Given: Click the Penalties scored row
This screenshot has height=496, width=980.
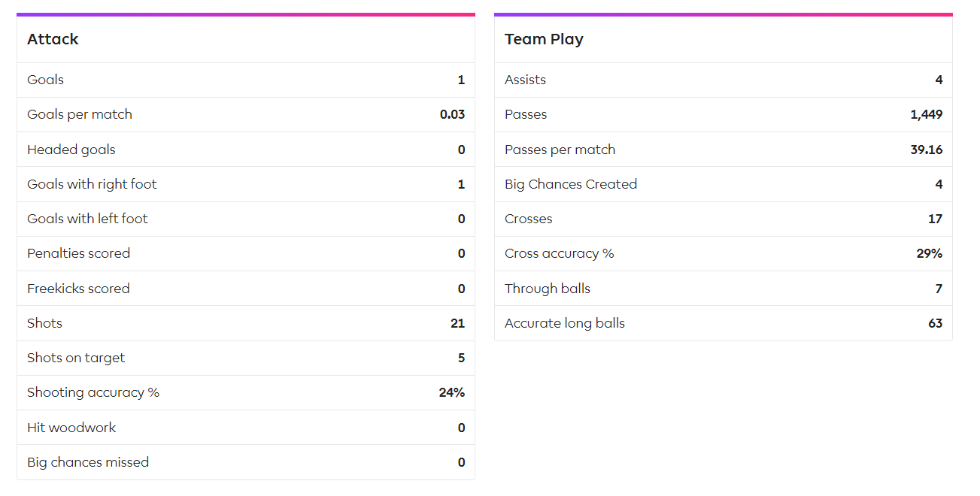Looking at the screenshot, I should [246, 253].
